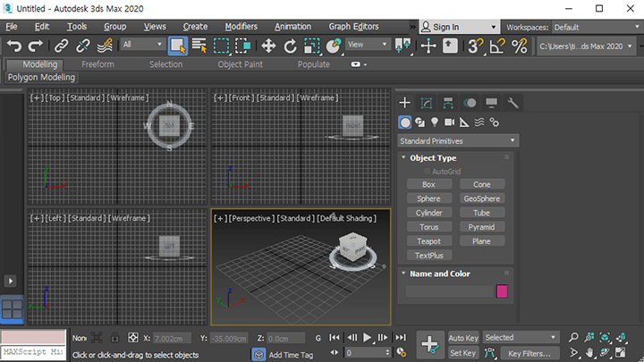Click the X coordinate field

pyautogui.click(x=171, y=339)
